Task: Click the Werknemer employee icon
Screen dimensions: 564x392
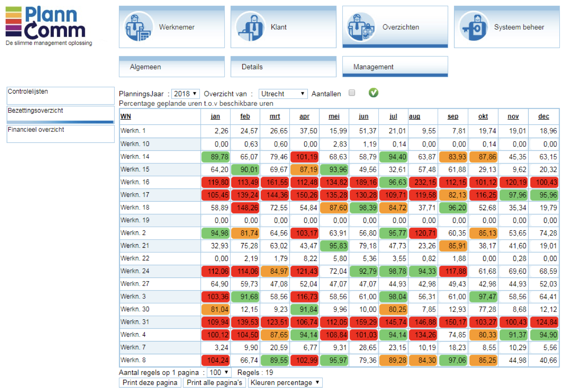Action: click(138, 27)
